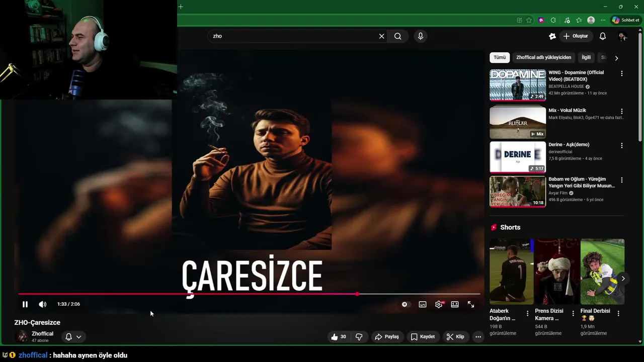Open options for the Ataberk Doğan'ın short
Viewport: 644px width, 362px height.
point(527,314)
